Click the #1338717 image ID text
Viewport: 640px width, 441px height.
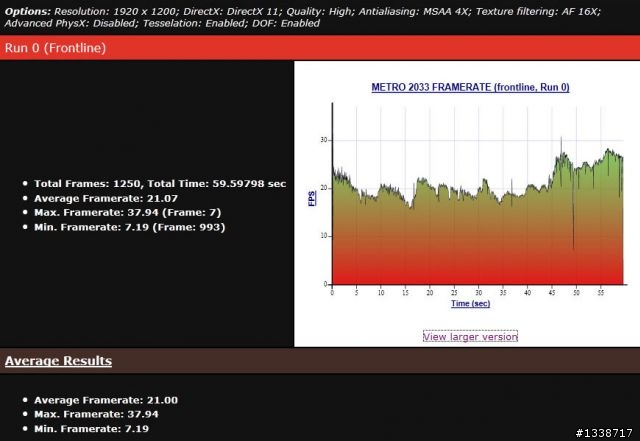pos(604,433)
